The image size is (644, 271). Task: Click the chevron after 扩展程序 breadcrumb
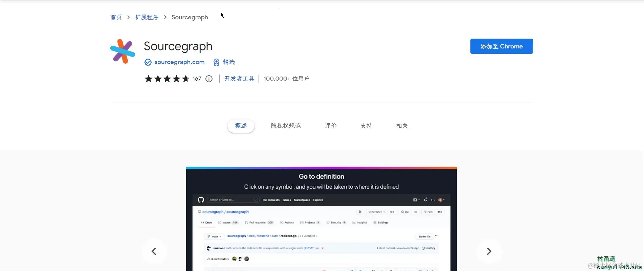165,17
